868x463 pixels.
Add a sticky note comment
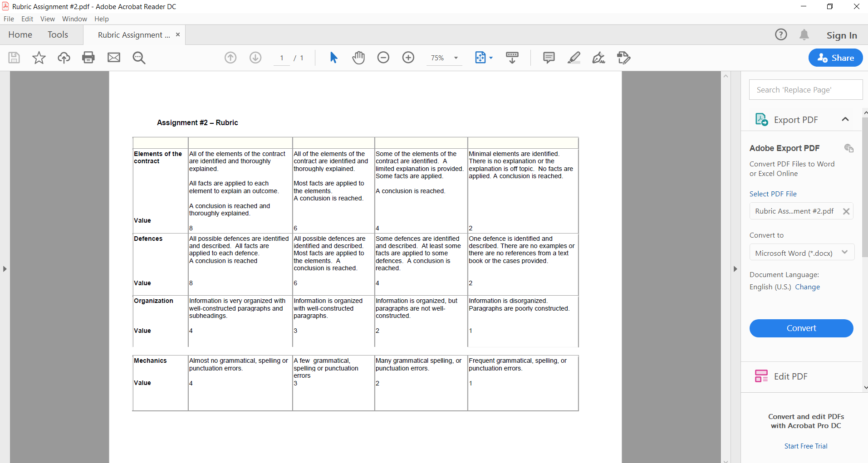pyautogui.click(x=549, y=58)
